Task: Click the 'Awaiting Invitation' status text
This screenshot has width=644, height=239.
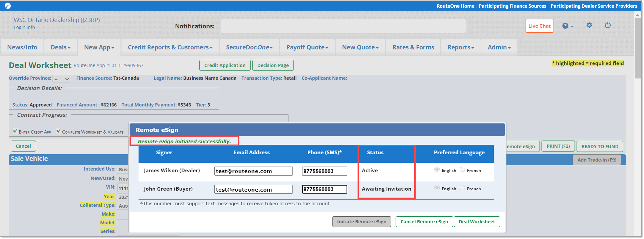Action: point(387,189)
